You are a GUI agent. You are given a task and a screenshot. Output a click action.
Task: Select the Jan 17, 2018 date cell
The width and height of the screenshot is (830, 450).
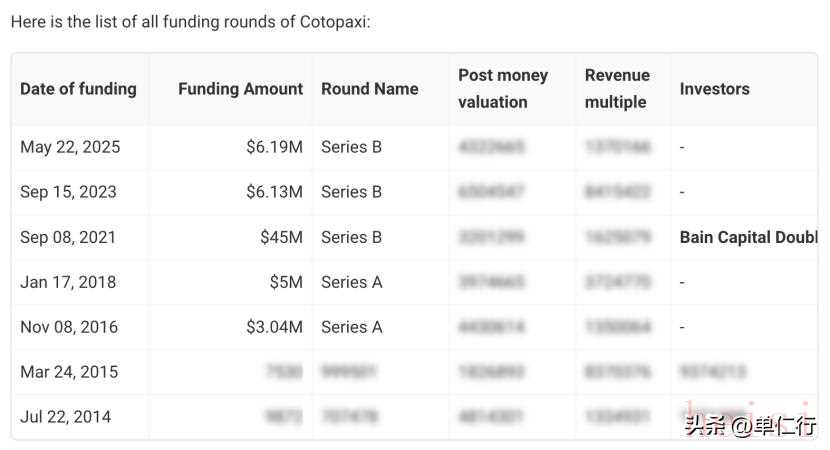[x=67, y=282]
